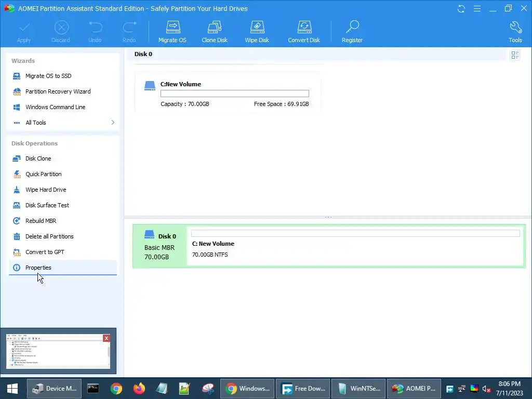The image size is (532, 399).
Task: Click the AOMEI Partition taskbar button
Action: coord(414,389)
